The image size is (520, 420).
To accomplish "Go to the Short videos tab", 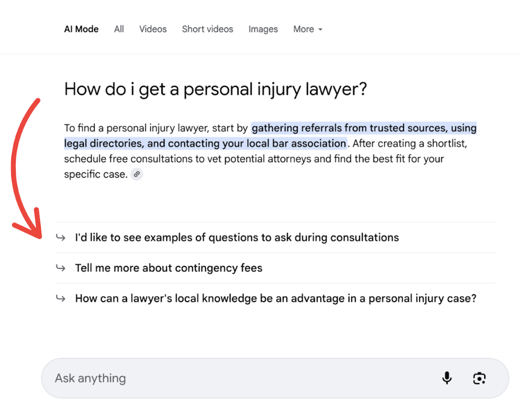I will click(208, 29).
